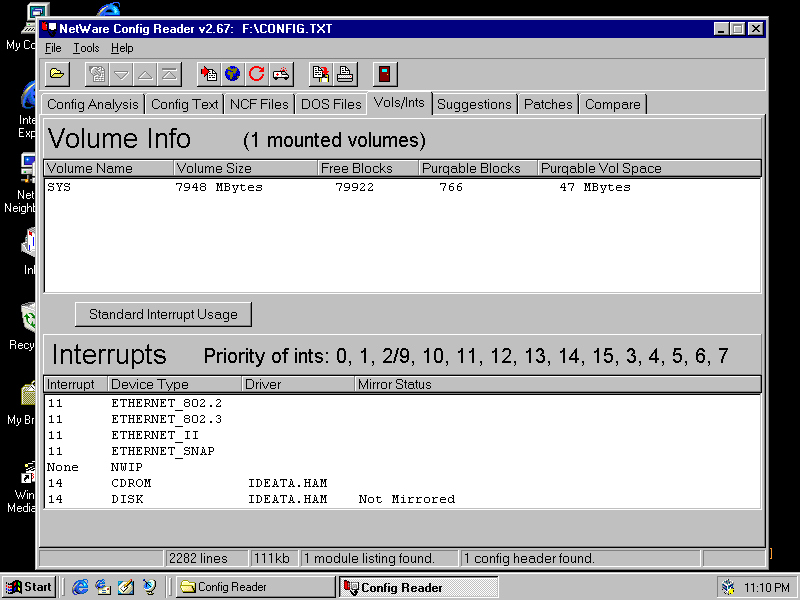Select the ETHERNET_802.2 interrupt row
The width and height of the screenshot is (800, 600).
pos(403,404)
